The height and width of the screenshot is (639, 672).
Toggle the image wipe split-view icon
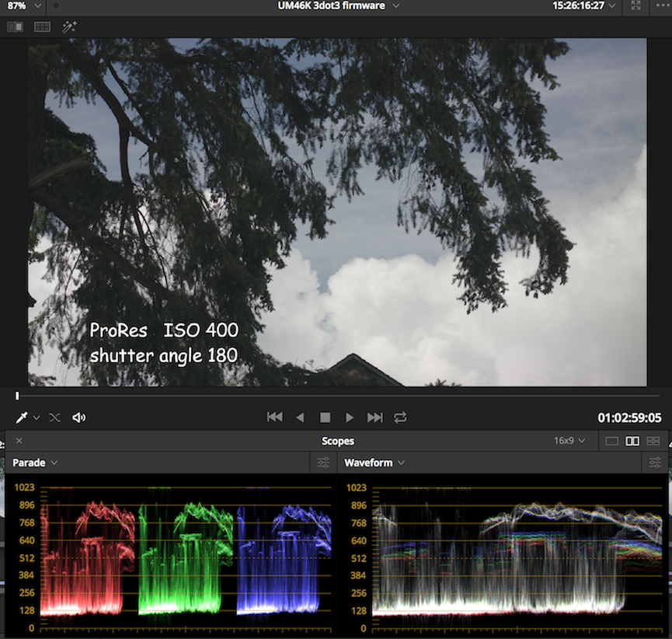[15, 27]
